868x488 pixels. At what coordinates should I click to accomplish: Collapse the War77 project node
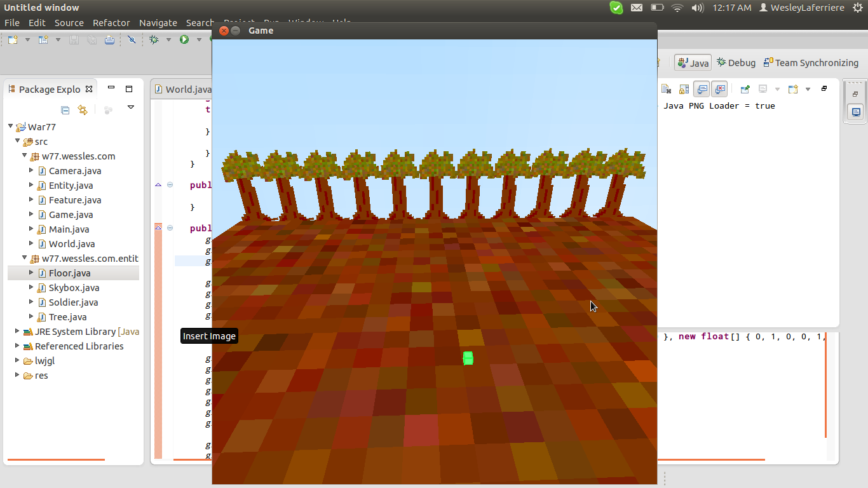pos(10,126)
